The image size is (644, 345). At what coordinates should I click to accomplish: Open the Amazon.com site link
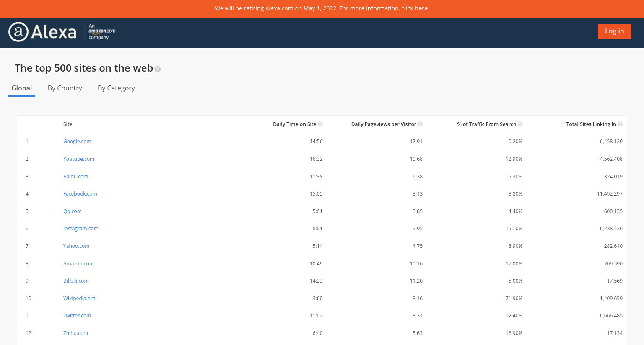78,264
